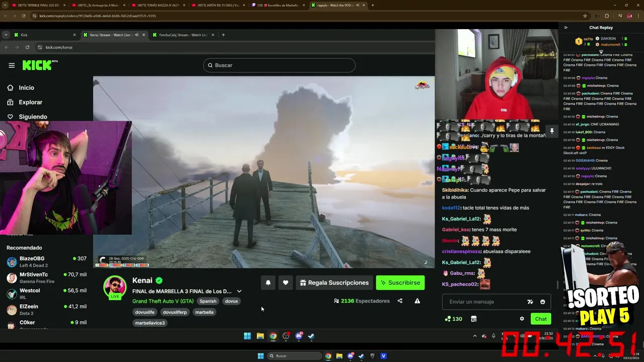Click the chat identity icon in message box

click(x=530, y=302)
